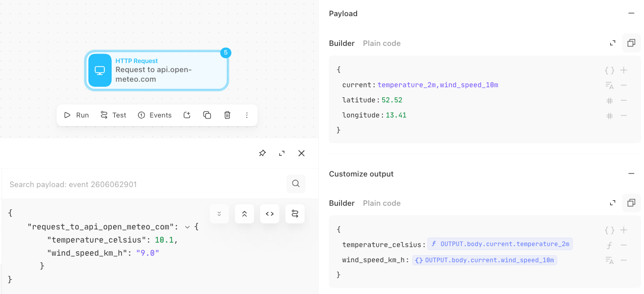Open the Events list for node
This screenshot has height=294, width=644.
point(155,115)
